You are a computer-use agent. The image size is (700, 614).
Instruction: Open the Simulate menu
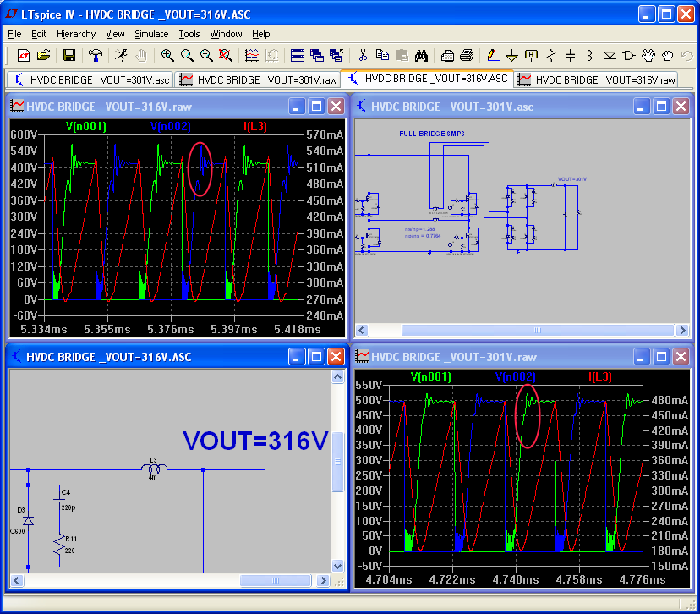point(152,34)
